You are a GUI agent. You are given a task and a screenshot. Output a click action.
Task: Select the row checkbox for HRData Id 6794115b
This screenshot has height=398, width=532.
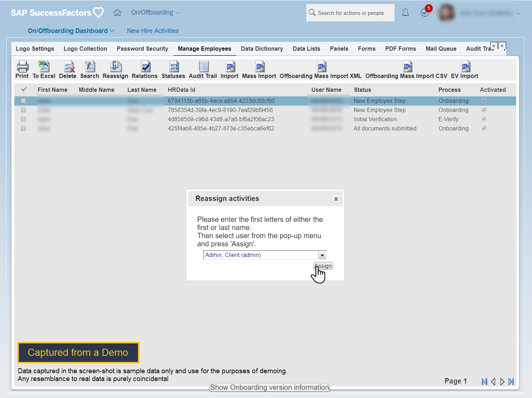tap(23, 101)
